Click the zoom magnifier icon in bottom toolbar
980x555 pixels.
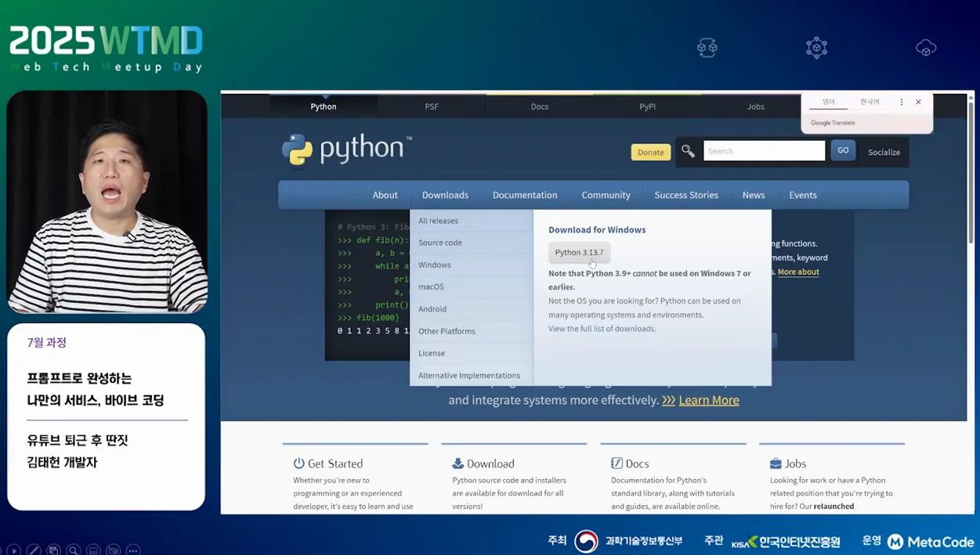click(x=73, y=550)
